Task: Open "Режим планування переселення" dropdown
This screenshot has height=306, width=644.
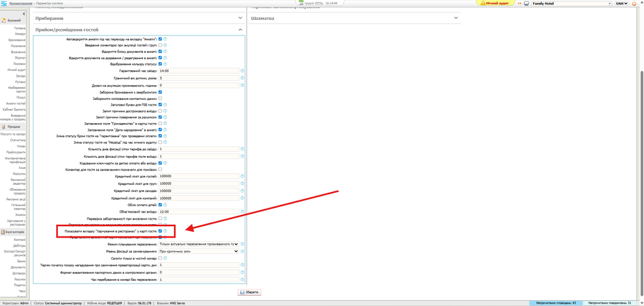Action: click(x=199, y=244)
